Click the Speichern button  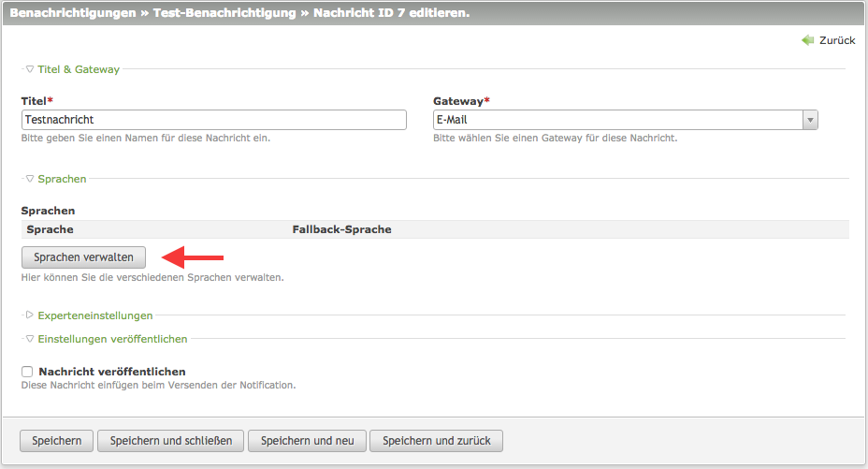pos(56,441)
